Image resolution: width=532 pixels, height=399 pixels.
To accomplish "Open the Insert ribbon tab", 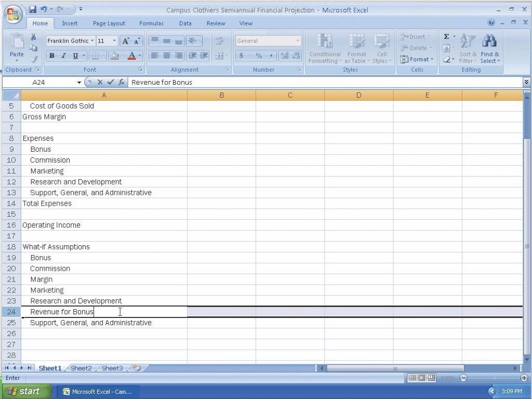I will (70, 23).
